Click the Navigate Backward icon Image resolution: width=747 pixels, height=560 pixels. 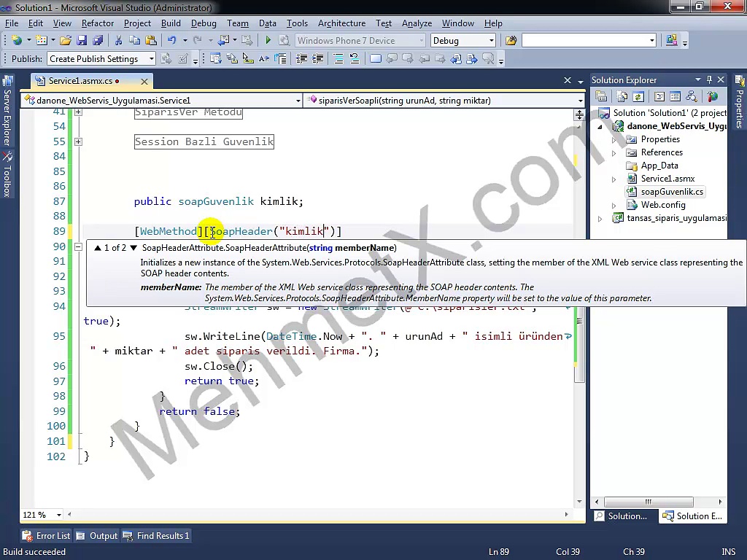point(223,41)
